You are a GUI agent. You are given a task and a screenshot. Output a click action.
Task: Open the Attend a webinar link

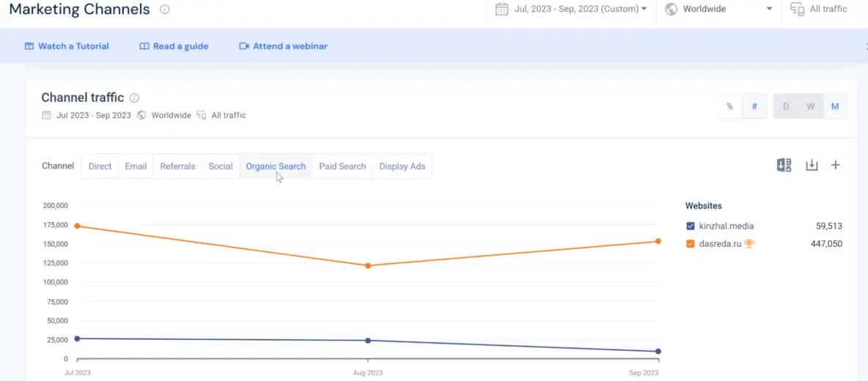(283, 46)
